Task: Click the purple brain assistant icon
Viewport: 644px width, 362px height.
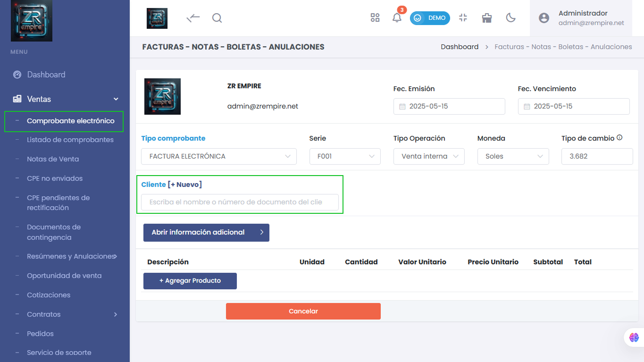Action: (634, 337)
